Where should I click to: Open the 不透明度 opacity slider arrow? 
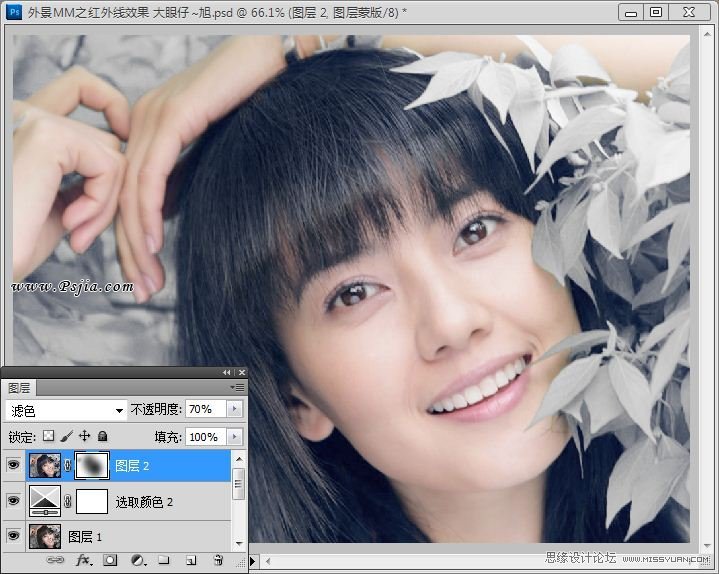click(234, 409)
